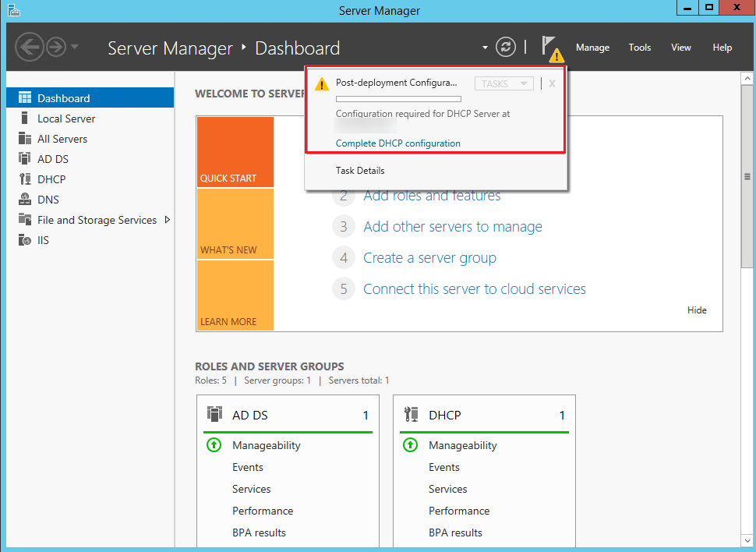
Task: Select All Servers in navigation pane
Action: 90,139
